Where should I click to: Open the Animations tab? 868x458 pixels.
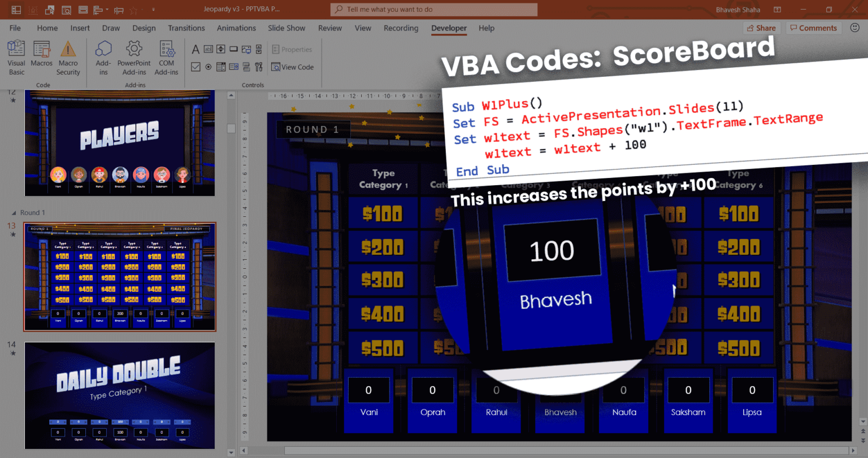point(236,28)
